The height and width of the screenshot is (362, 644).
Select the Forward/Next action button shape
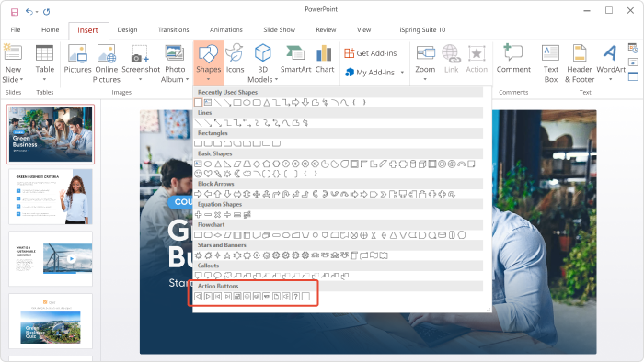point(208,297)
